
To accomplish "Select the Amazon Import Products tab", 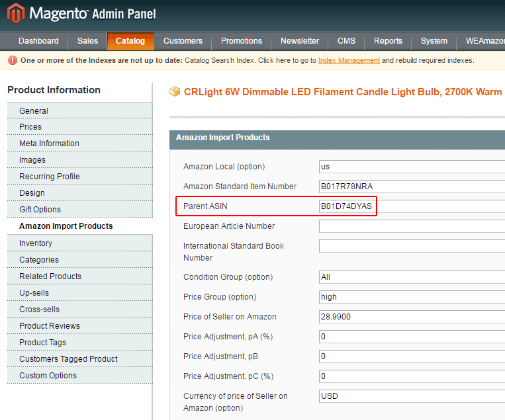I will pos(80,226).
